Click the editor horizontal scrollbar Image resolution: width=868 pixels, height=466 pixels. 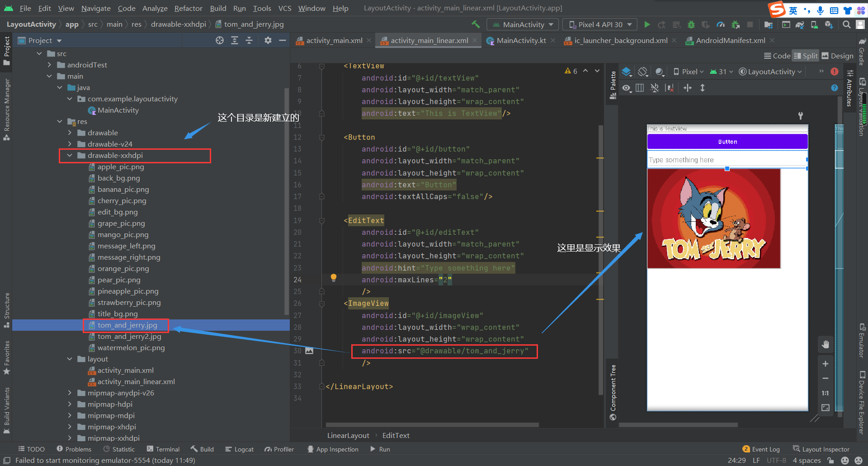pyautogui.click(x=432, y=425)
